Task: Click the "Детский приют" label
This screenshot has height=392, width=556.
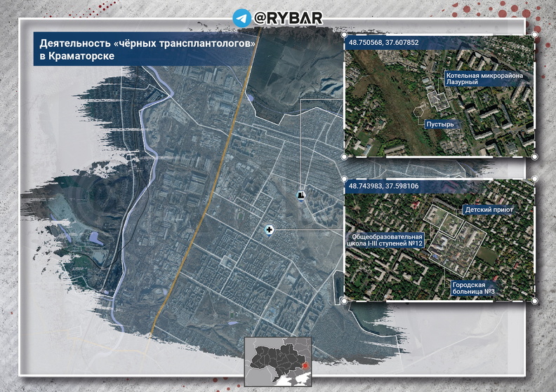Action: [489, 210]
